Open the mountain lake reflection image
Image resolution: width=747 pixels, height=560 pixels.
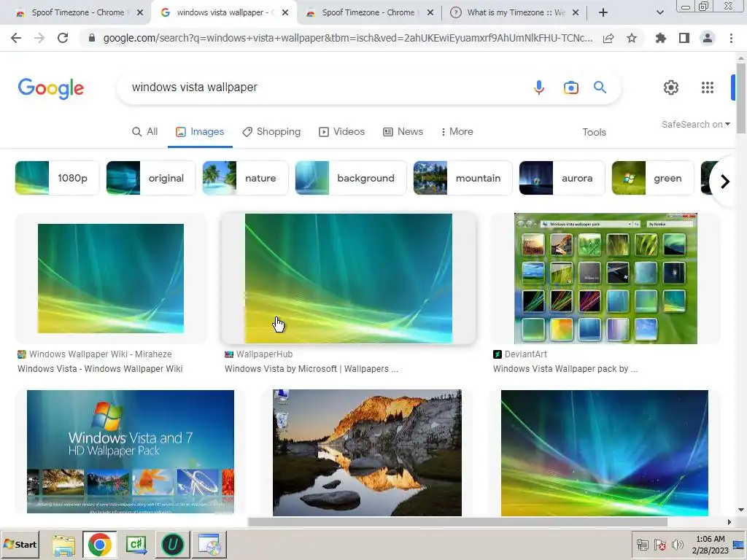click(x=367, y=453)
